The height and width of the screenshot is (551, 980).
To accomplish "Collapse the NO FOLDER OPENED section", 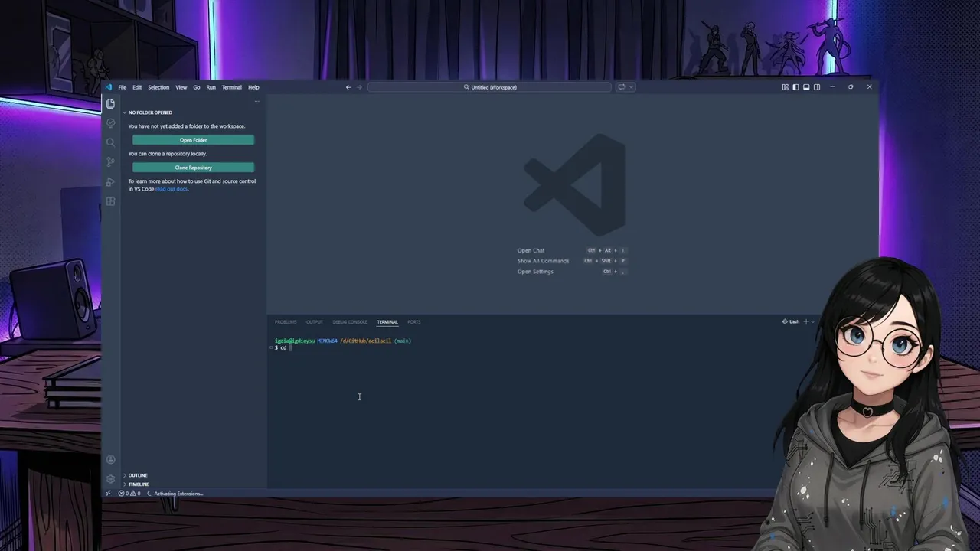I will [150, 112].
